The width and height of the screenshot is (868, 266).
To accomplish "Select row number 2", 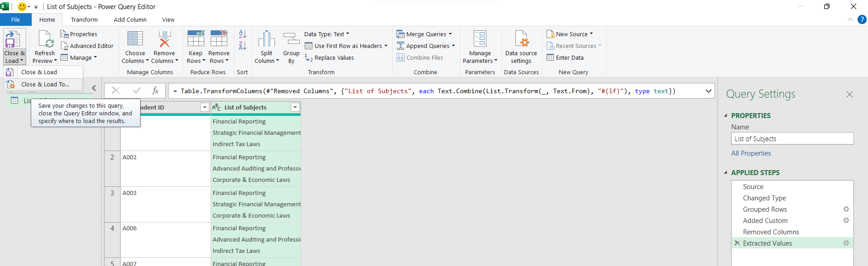I will pyautogui.click(x=112, y=168).
